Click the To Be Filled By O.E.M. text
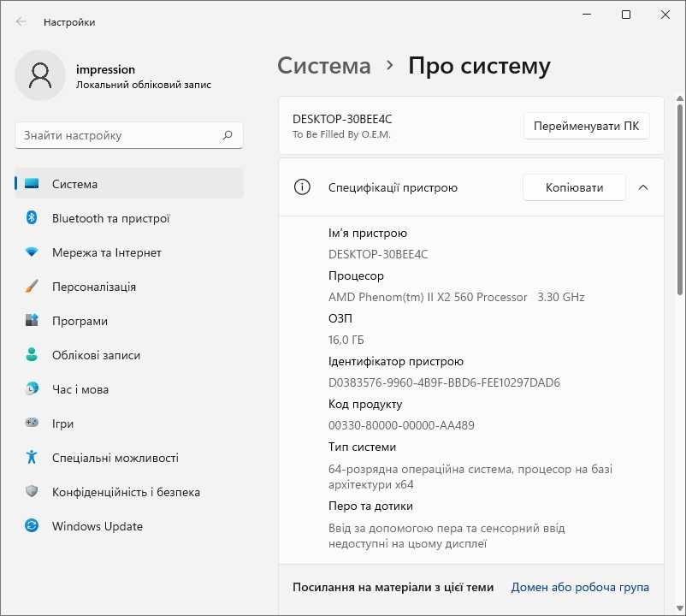The width and height of the screenshot is (686, 616). (341, 134)
